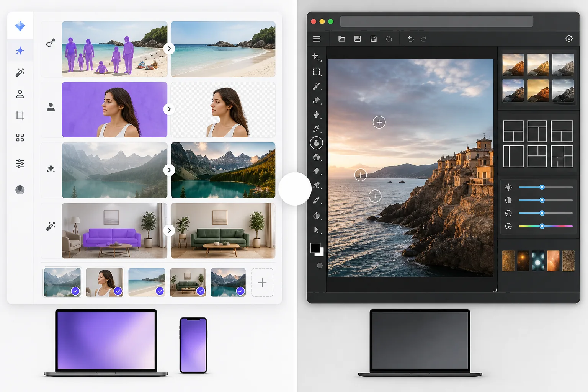Click the black foreground color swatch
The width and height of the screenshot is (588, 392).
coord(315,248)
